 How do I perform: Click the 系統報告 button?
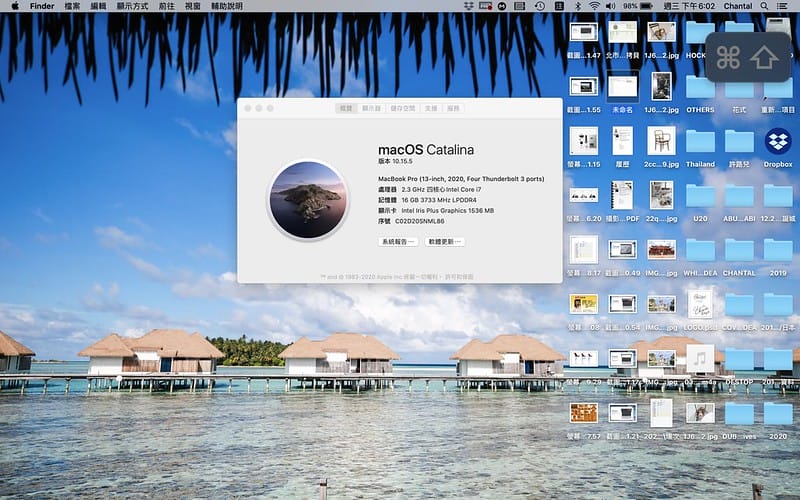398,242
